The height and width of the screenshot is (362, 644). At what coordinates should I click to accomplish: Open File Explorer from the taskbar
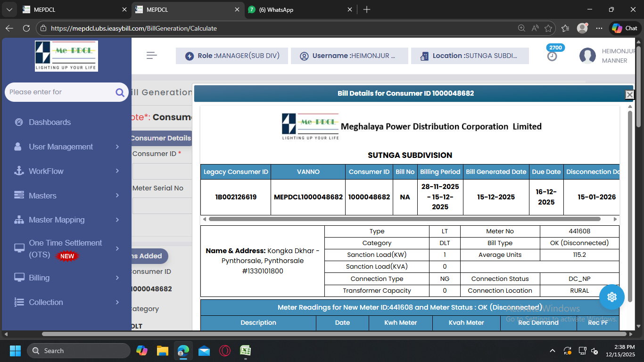tap(163, 351)
